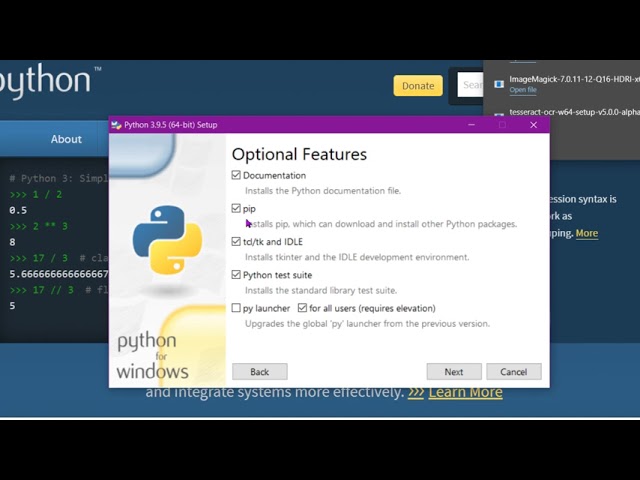Enable the py launcher checkbox

(x=236, y=308)
